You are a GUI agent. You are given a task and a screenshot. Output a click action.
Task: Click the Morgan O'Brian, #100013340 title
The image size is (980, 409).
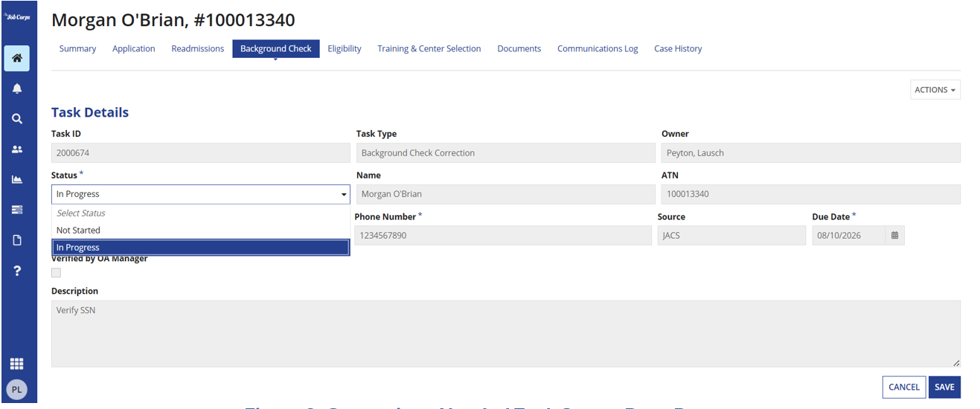tap(173, 20)
